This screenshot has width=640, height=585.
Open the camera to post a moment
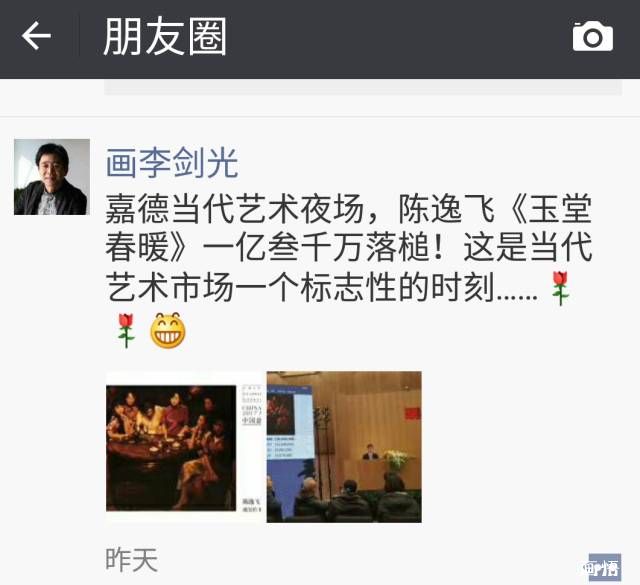click(593, 37)
